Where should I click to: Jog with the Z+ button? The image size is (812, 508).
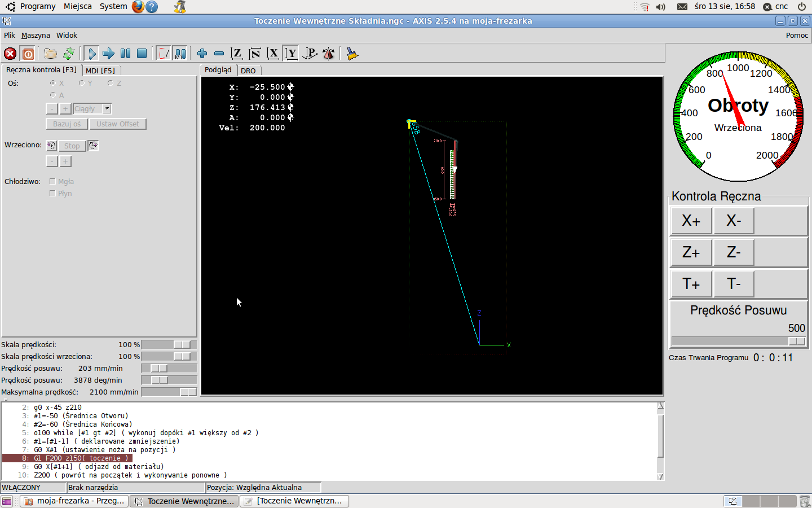coord(691,252)
